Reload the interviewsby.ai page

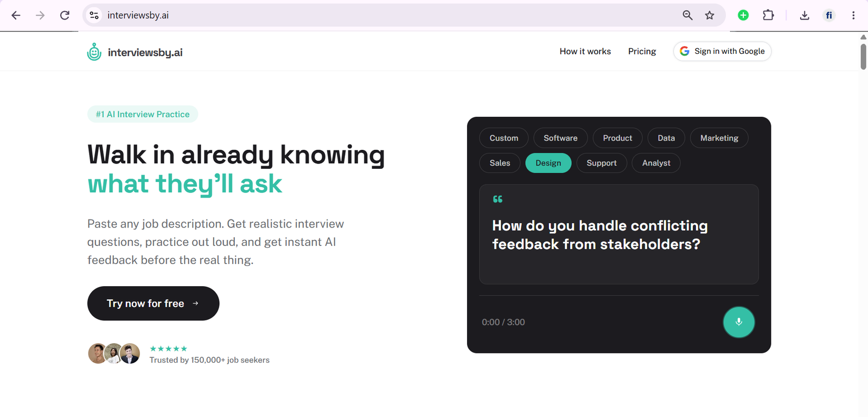tap(65, 15)
